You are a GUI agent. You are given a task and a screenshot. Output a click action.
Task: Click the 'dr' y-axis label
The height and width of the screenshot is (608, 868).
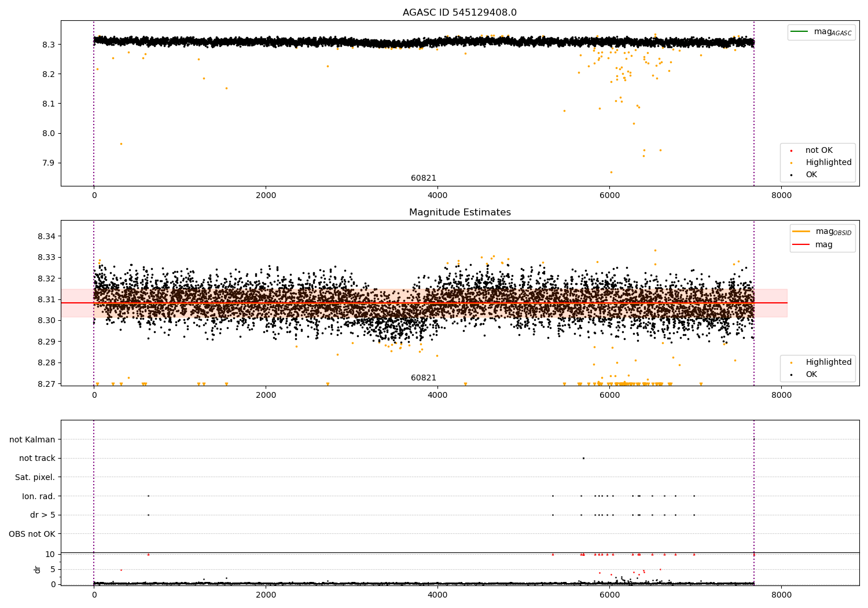38,569
